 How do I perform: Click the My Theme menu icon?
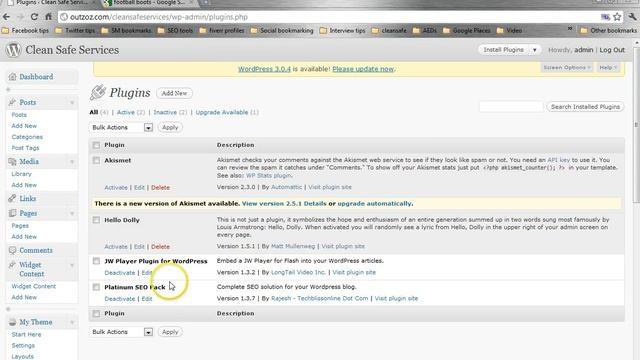point(12,322)
